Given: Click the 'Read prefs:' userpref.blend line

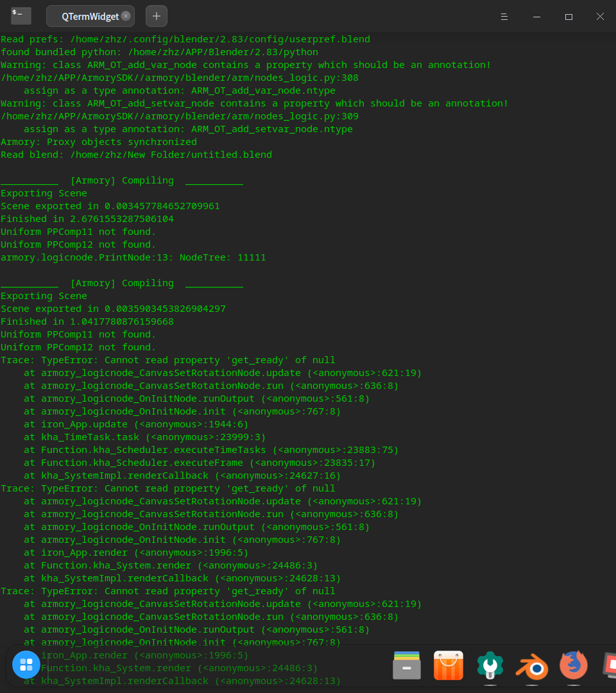Looking at the screenshot, I should (x=185, y=39).
